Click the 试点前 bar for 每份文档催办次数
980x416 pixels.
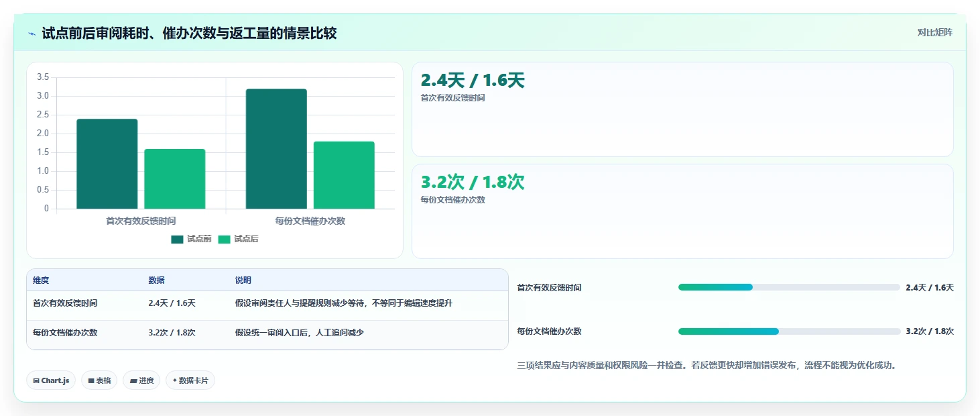pos(276,149)
